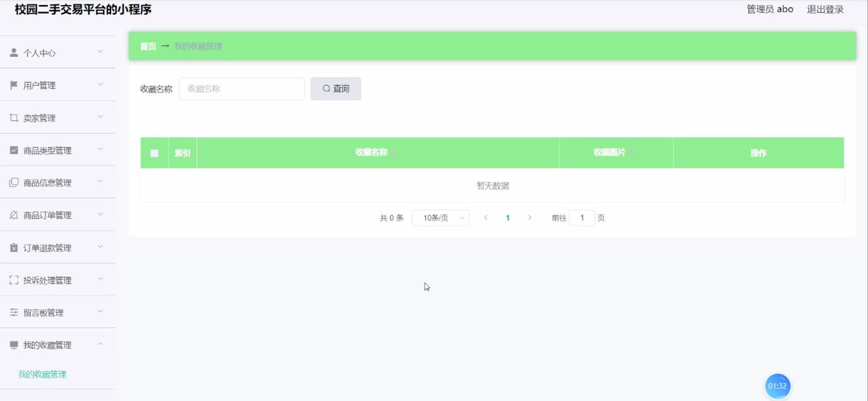Click the chart icon beside 商品类型管理
Image resolution: width=868 pixels, height=401 pixels.
point(14,150)
